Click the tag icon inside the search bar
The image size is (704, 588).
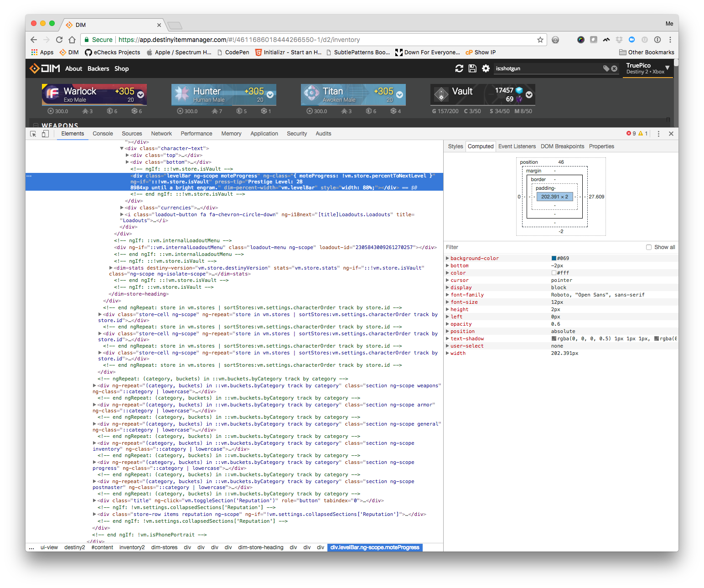pyautogui.click(x=606, y=68)
